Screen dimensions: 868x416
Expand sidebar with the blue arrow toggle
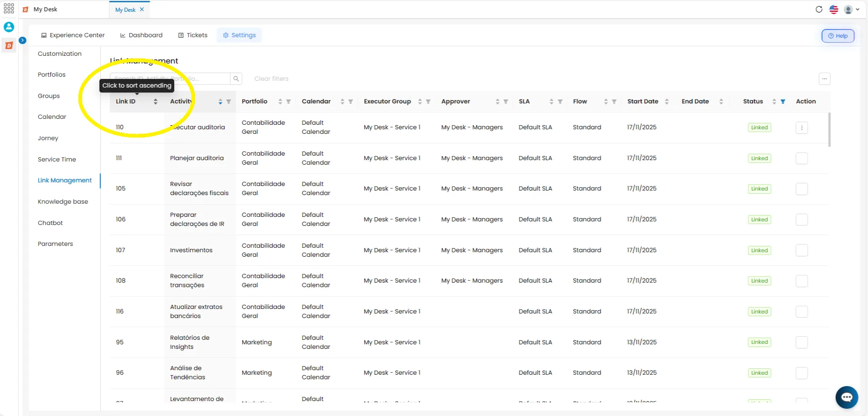pyautogui.click(x=22, y=40)
